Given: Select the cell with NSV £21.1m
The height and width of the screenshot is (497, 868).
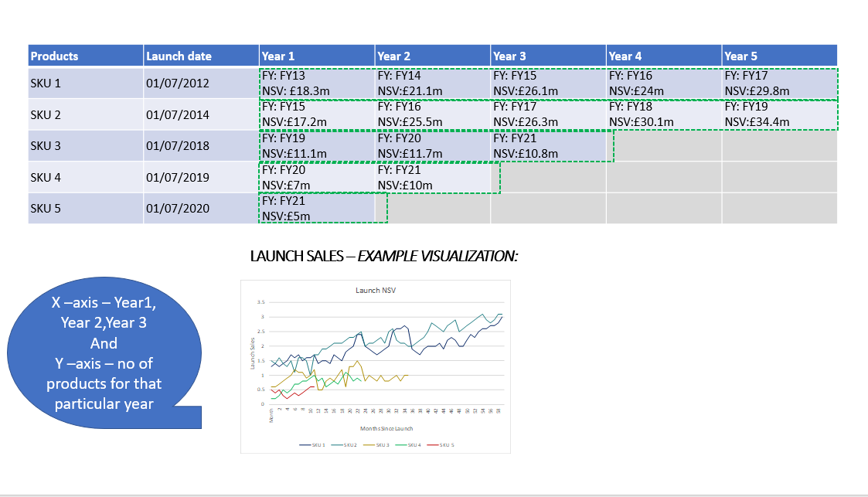Looking at the screenshot, I should pyautogui.click(x=432, y=83).
